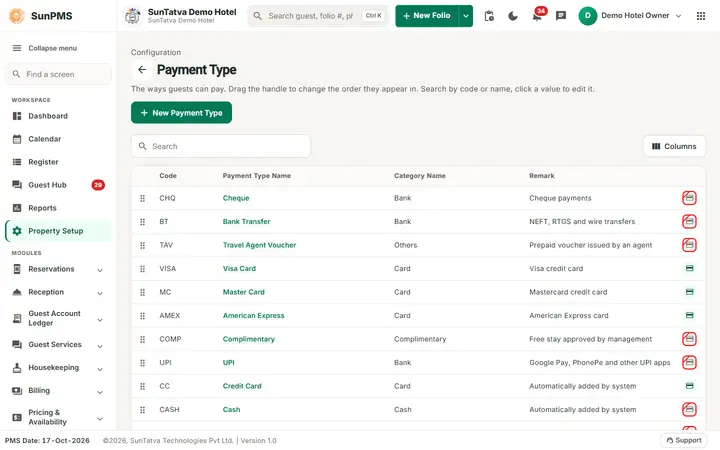The width and height of the screenshot is (720, 450).
Task: Switch to dark mode with moon icon
Action: (513, 16)
